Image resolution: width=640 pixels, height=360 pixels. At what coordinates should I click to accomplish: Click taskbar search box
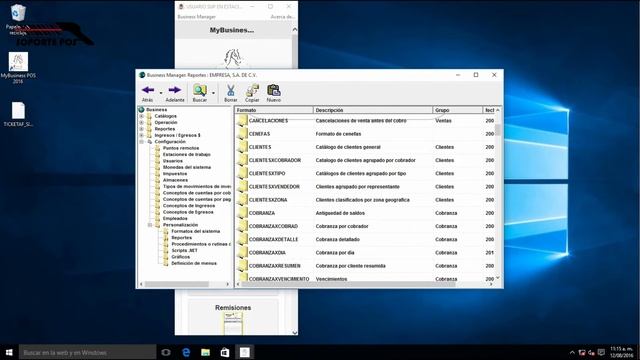87,352
